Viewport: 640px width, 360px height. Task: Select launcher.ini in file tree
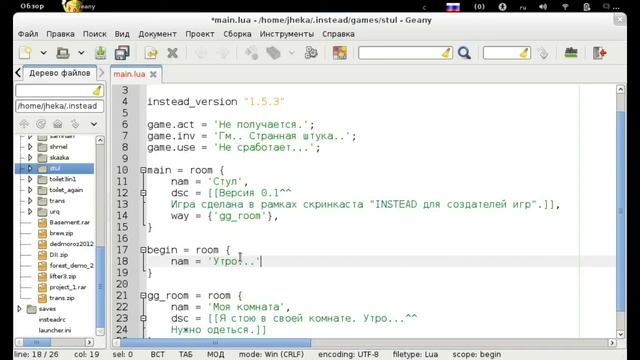55,331
